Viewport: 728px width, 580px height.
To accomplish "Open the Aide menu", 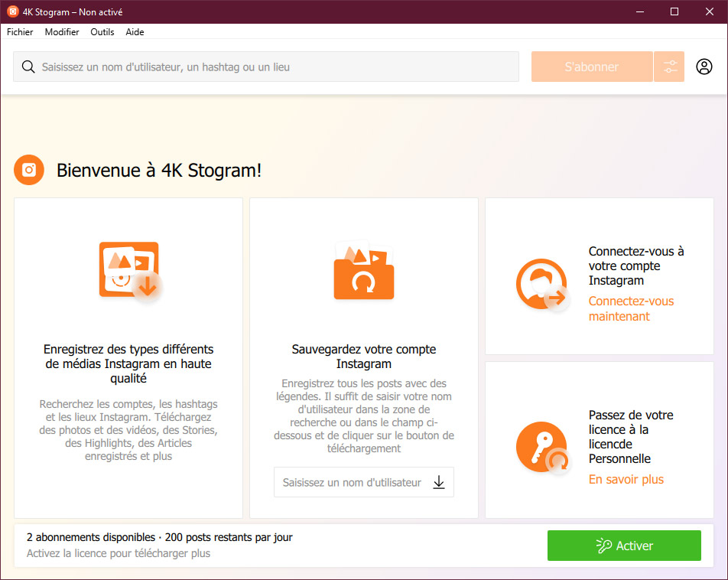I will pyautogui.click(x=135, y=32).
